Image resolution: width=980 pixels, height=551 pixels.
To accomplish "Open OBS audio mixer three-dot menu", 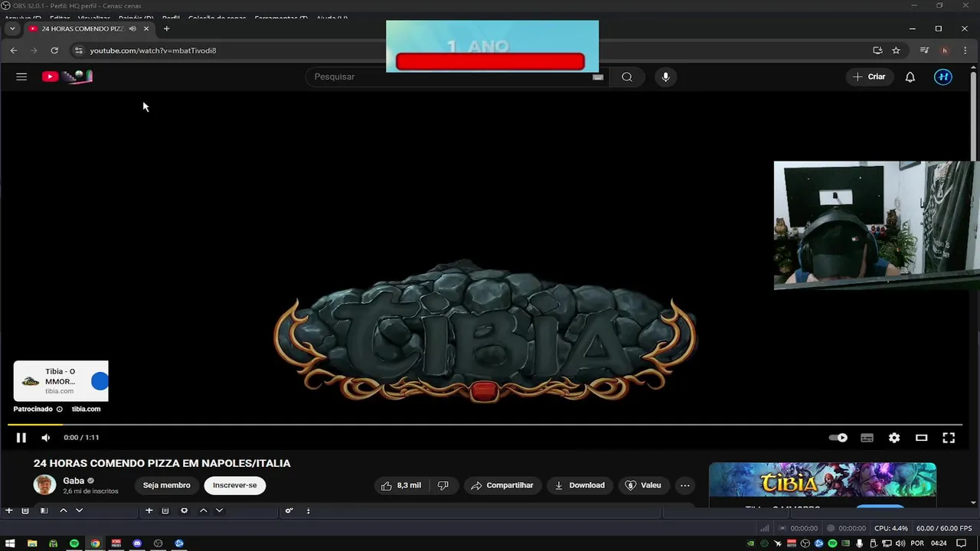I will click(x=309, y=510).
